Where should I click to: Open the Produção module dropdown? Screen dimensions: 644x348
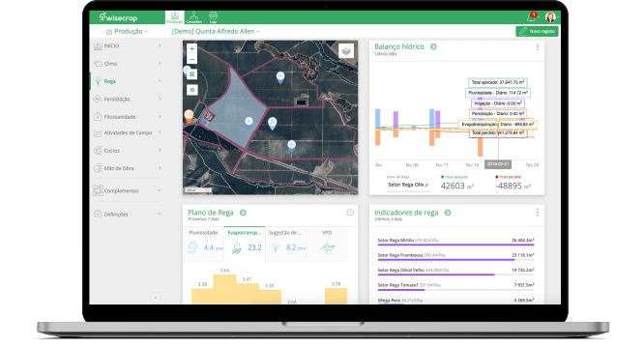tap(127, 31)
